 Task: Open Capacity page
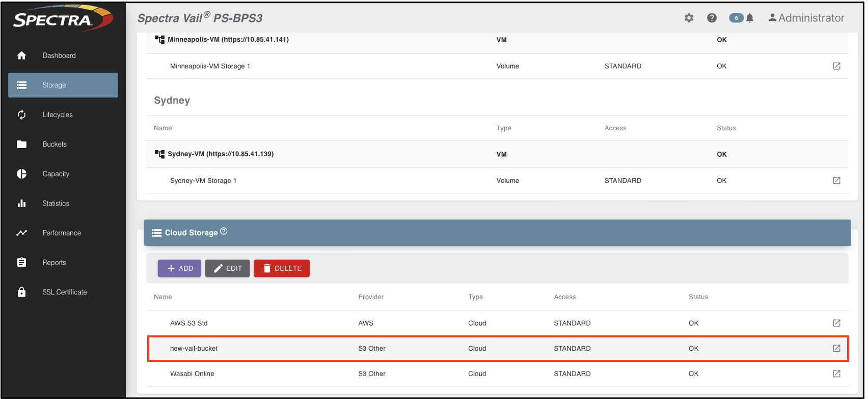click(x=63, y=174)
